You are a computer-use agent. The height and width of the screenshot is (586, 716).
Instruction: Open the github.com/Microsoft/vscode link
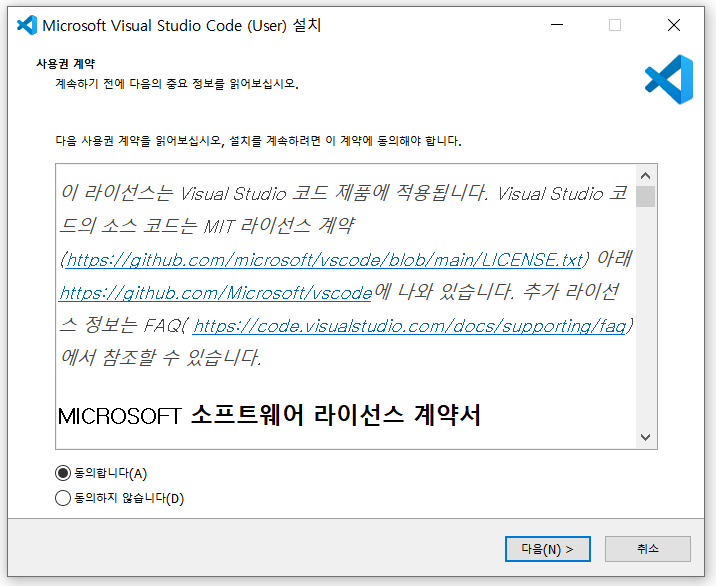coord(216,293)
